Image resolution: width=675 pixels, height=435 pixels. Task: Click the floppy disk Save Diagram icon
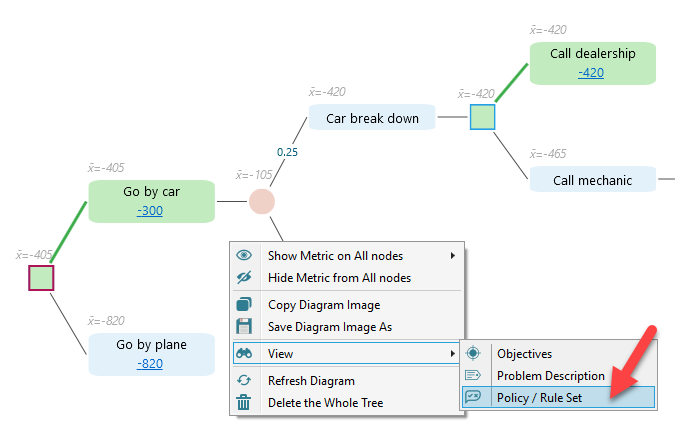click(x=244, y=327)
